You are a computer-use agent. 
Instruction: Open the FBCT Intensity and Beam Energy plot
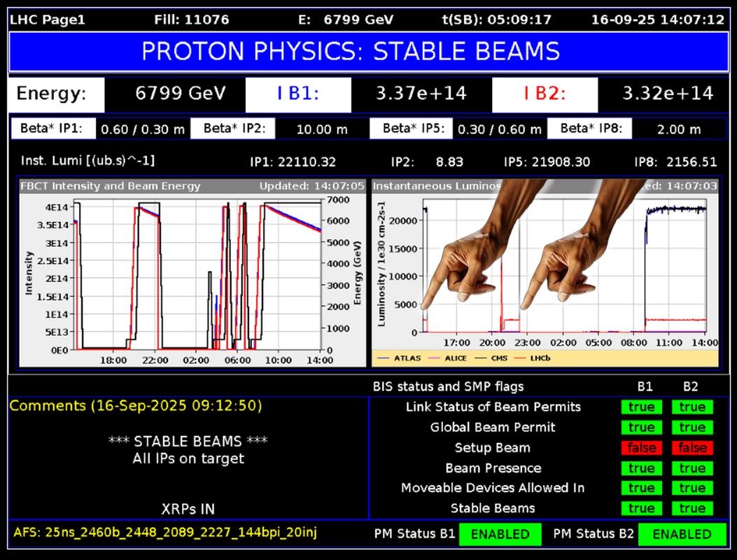tap(192, 273)
